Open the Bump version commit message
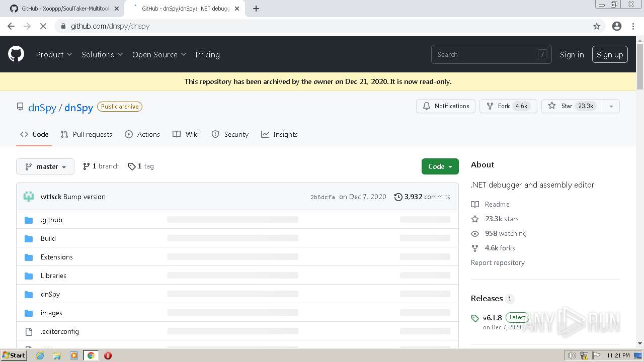 (x=85, y=197)
